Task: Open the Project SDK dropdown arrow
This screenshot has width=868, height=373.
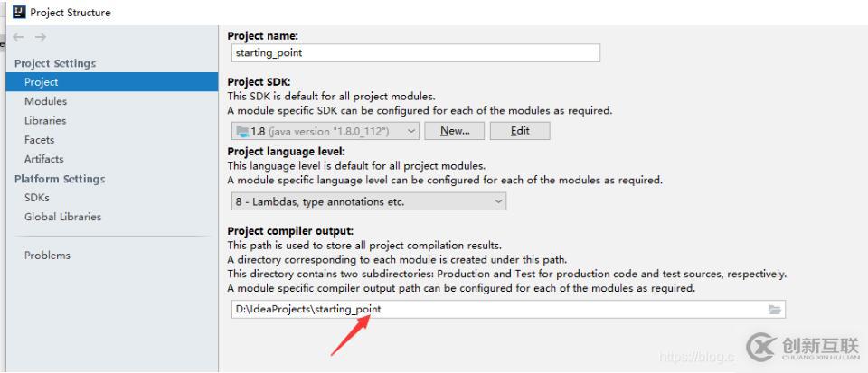Action: click(411, 131)
